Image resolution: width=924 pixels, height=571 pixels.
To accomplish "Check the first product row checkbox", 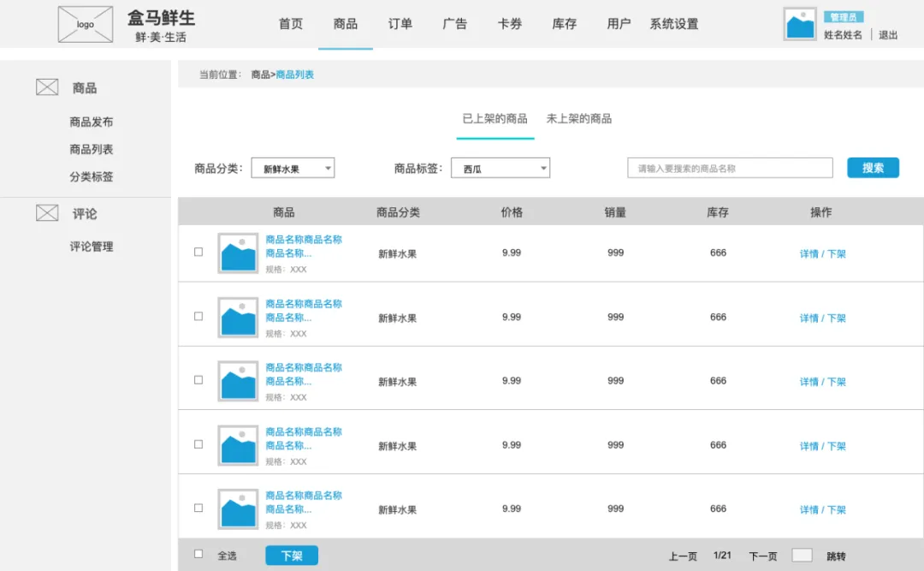I will point(198,252).
